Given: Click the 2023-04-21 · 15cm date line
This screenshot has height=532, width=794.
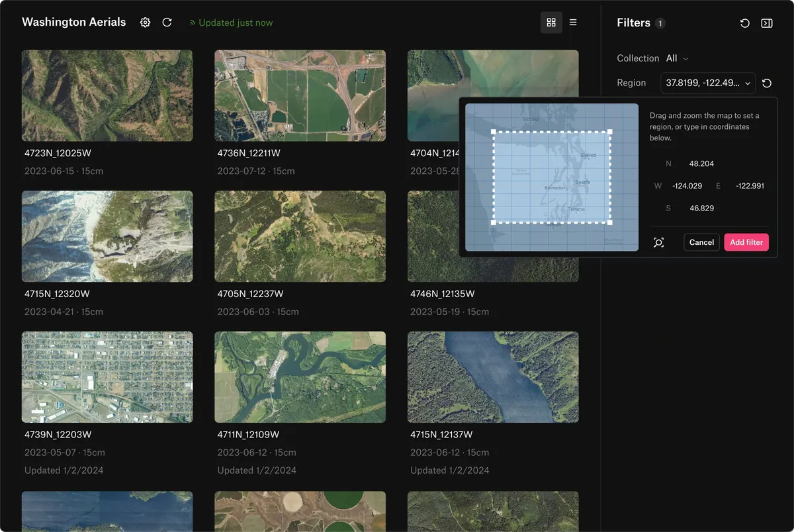Looking at the screenshot, I should pos(65,312).
